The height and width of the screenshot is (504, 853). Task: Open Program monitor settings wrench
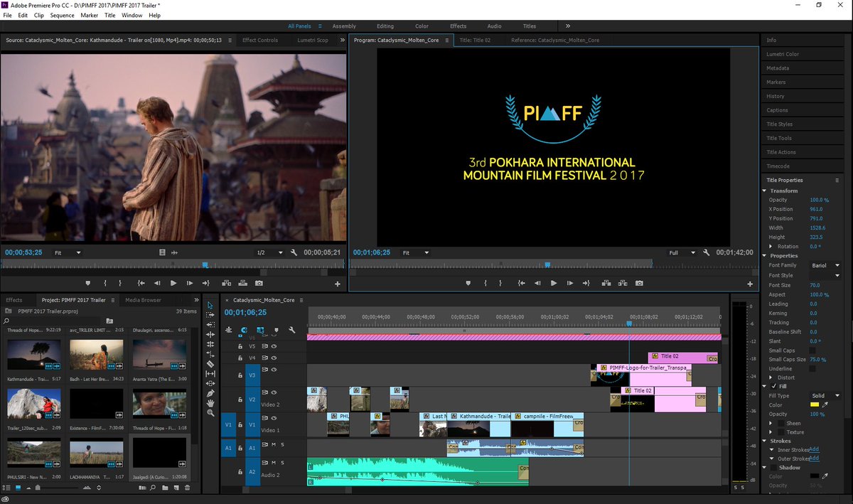tap(706, 252)
